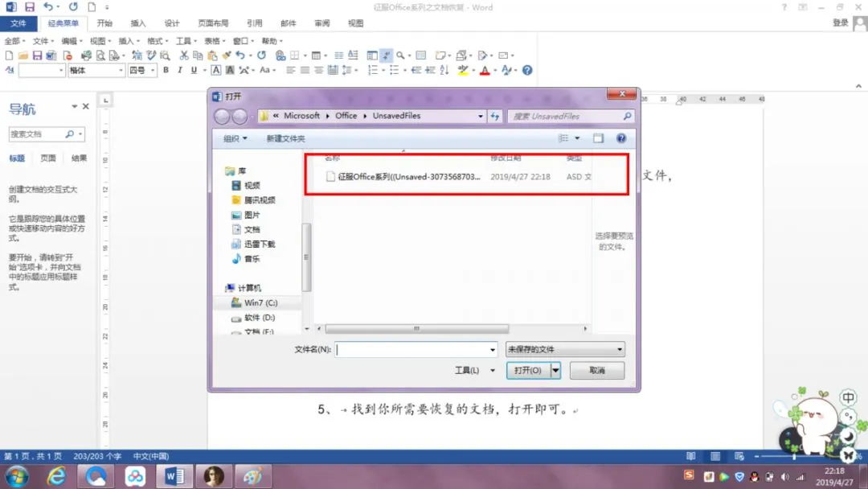Image resolution: width=868 pixels, height=489 pixels.
Task: Expand the Open button split arrow
Action: (x=555, y=371)
